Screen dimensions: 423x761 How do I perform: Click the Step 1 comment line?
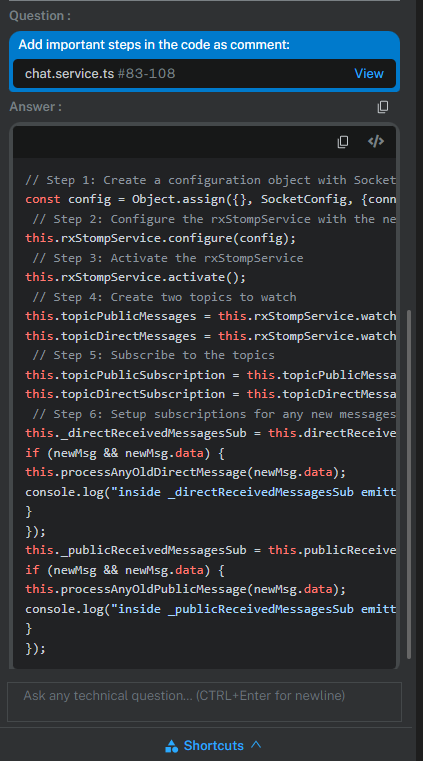click(211, 180)
